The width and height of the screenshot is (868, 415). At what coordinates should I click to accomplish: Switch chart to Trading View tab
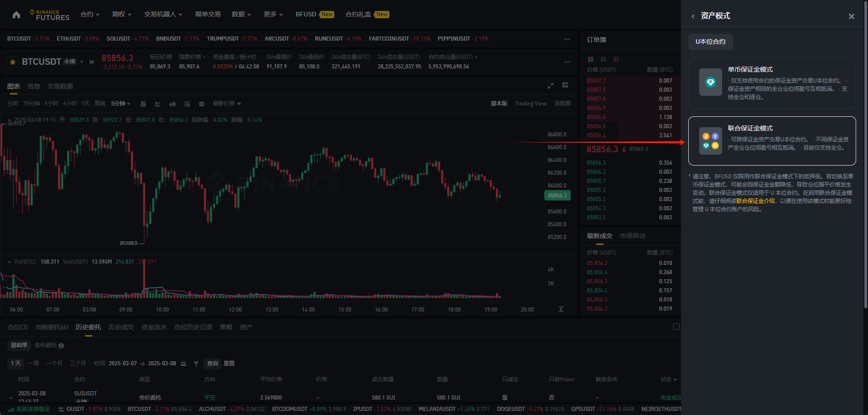pyautogui.click(x=530, y=104)
